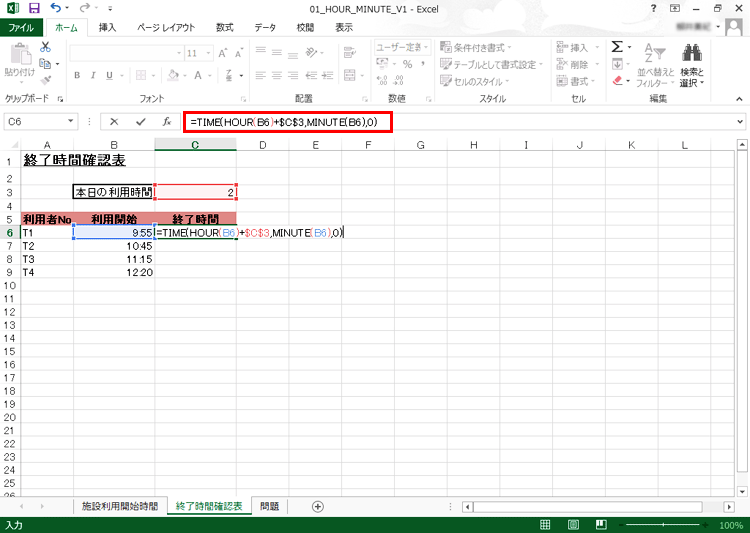Align text to the right
Viewport: 750px width, 533px height.
click(x=293, y=76)
